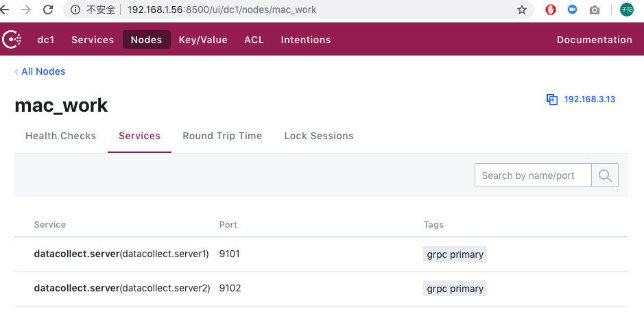644x325 pixels.
Task: Copy IP address using copy icon
Action: [x=552, y=99]
